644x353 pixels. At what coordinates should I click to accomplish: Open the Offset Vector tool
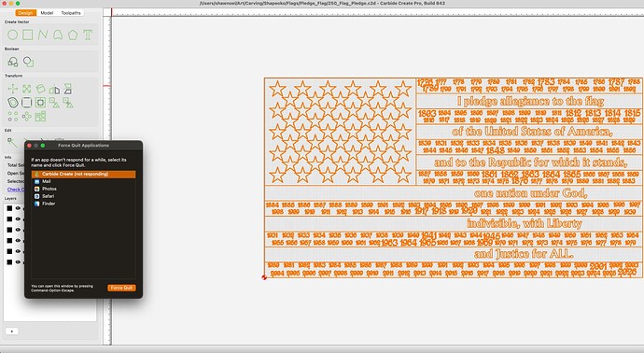point(13,103)
